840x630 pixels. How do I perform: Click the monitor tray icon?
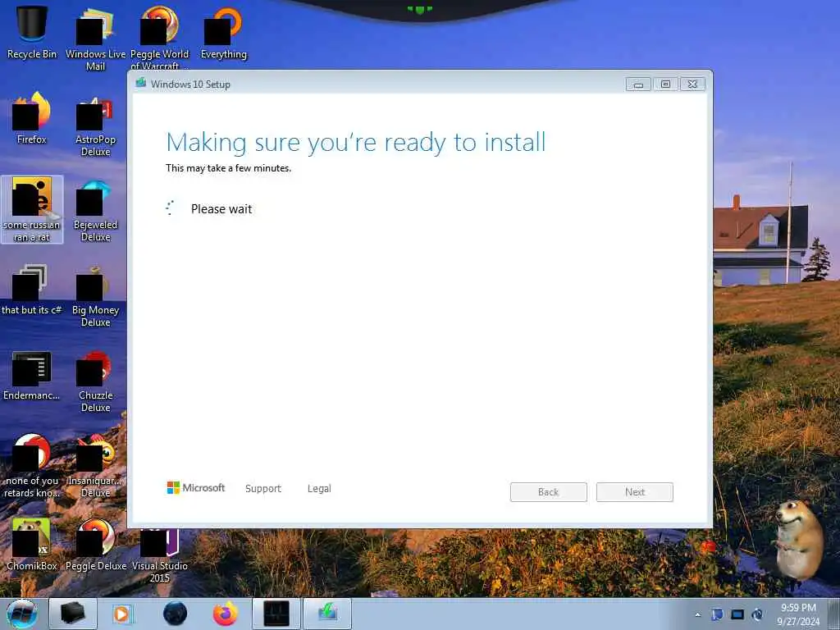(737, 614)
